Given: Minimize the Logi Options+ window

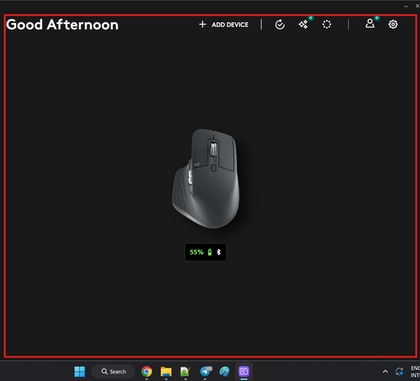Looking at the screenshot, I should pos(406,6).
